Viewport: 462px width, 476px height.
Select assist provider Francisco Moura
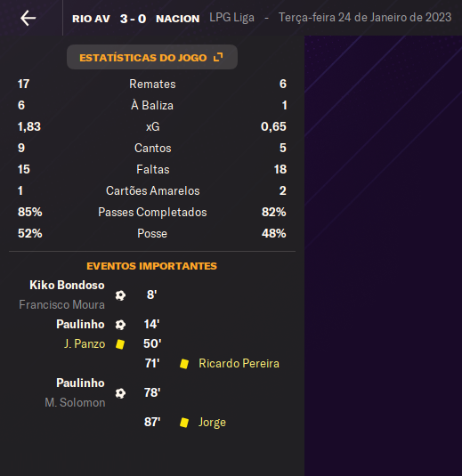click(61, 305)
